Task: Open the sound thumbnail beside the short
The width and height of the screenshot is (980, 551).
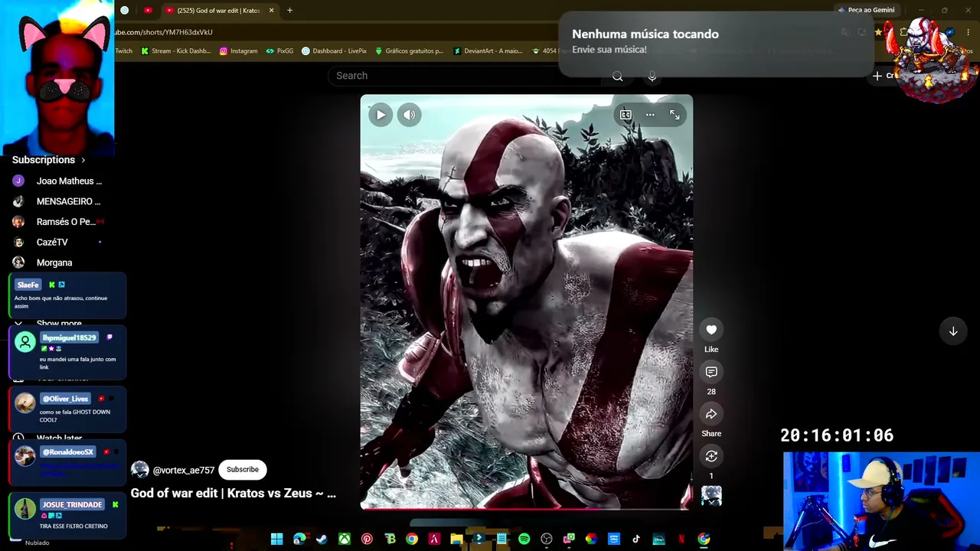Action: pos(711,496)
